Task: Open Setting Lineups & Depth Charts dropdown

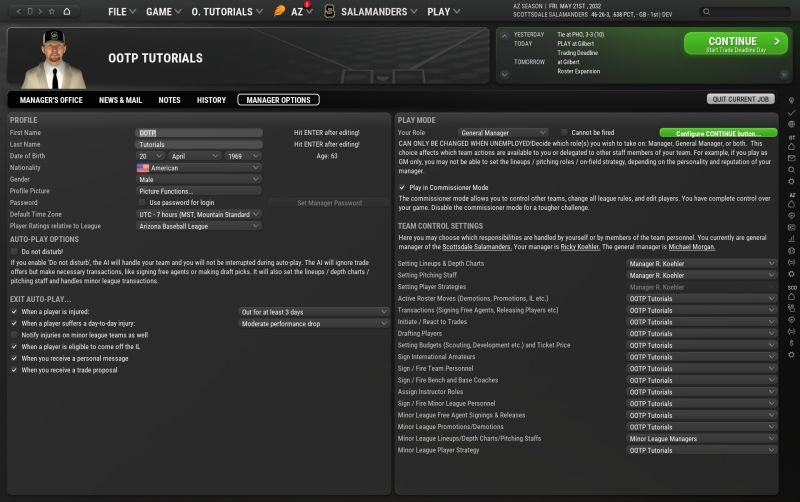Action: click(x=702, y=264)
